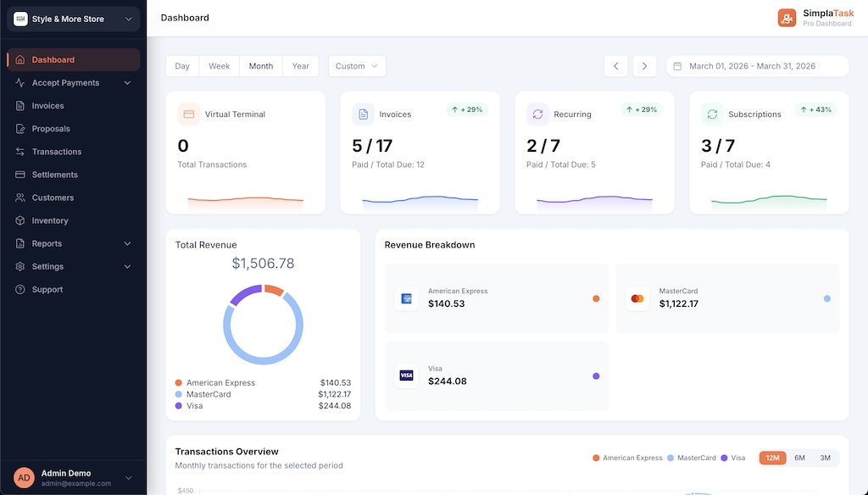Expand the Accept Payments submenu chevron
Screen dimensions: 868x495
127,83
